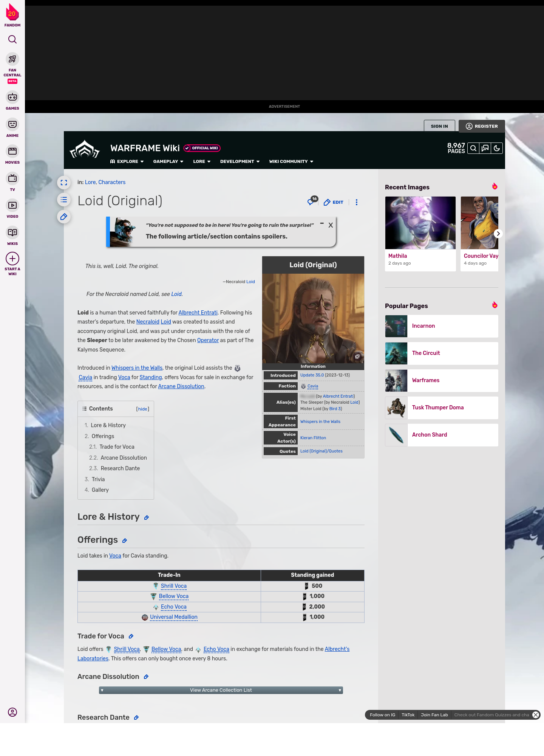
Task: Open the article more-options kebab menu
Action: pos(357,202)
